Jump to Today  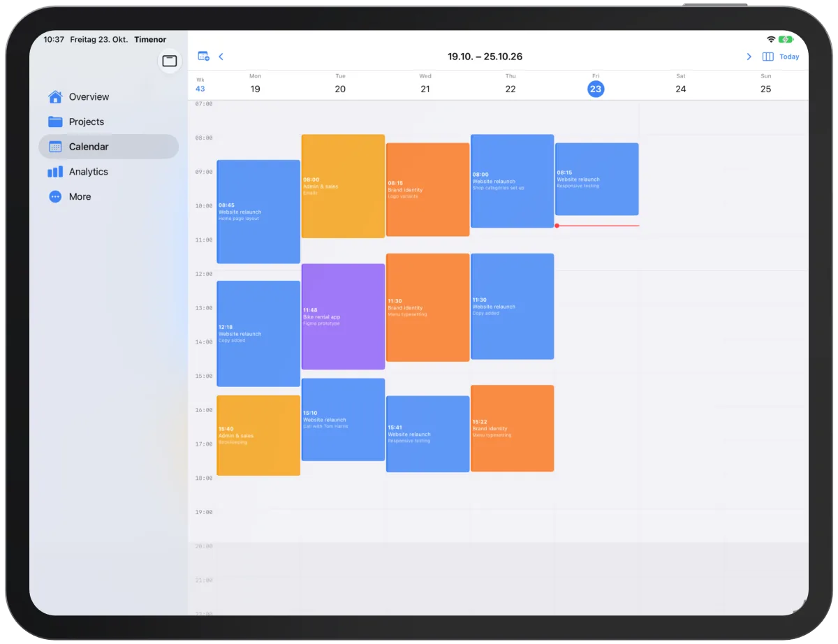click(789, 57)
